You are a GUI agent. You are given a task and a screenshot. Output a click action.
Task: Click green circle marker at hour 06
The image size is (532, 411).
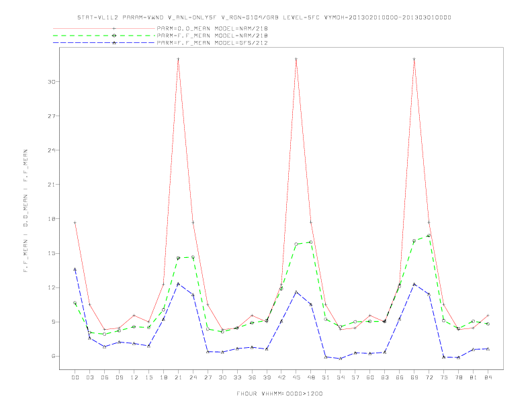(105, 334)
